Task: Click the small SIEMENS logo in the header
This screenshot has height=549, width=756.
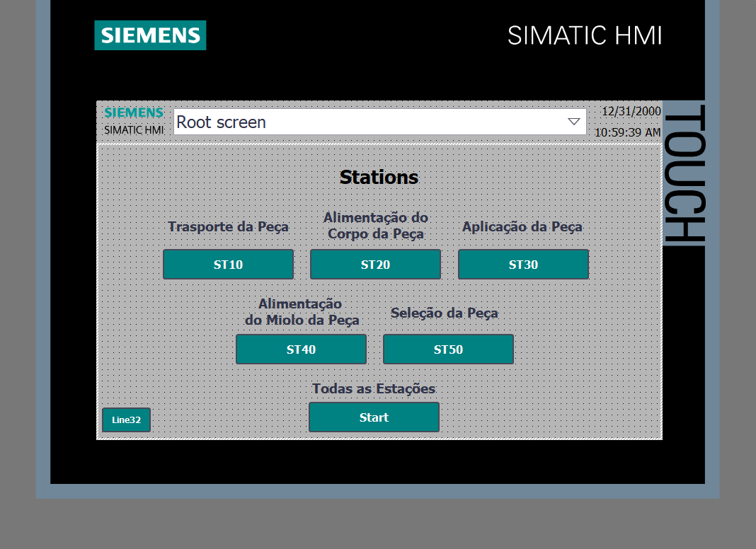Action: click(134, 112)
